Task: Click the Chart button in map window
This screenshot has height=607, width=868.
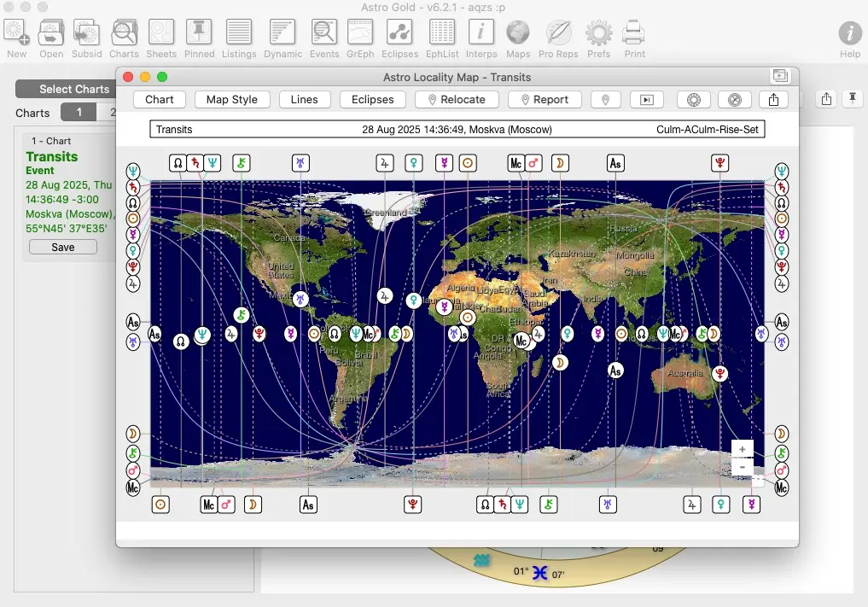Action: coord(160,100)
